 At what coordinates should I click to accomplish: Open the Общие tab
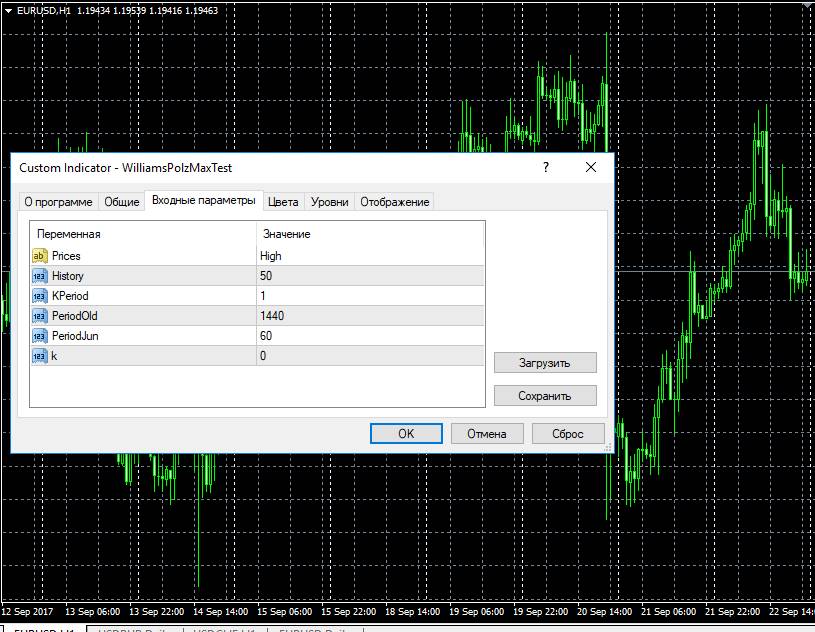[x=122, y=202]
